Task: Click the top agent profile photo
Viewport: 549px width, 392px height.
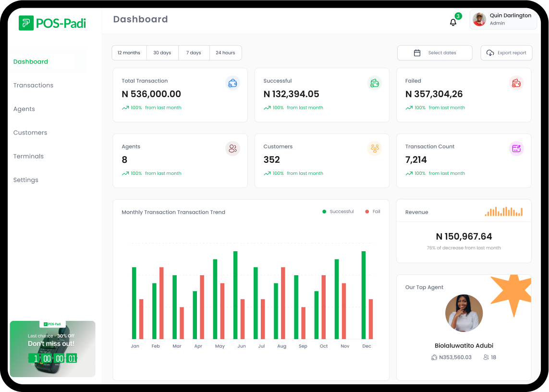Action: [464, 313]
